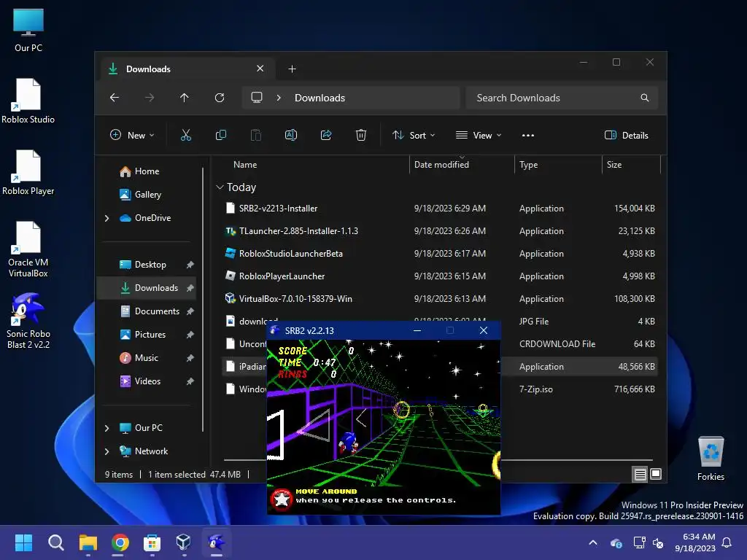Click the search magnifier in Search Downloads
The height and width of the screenshot is (560, 747).
tap(645, 98)
